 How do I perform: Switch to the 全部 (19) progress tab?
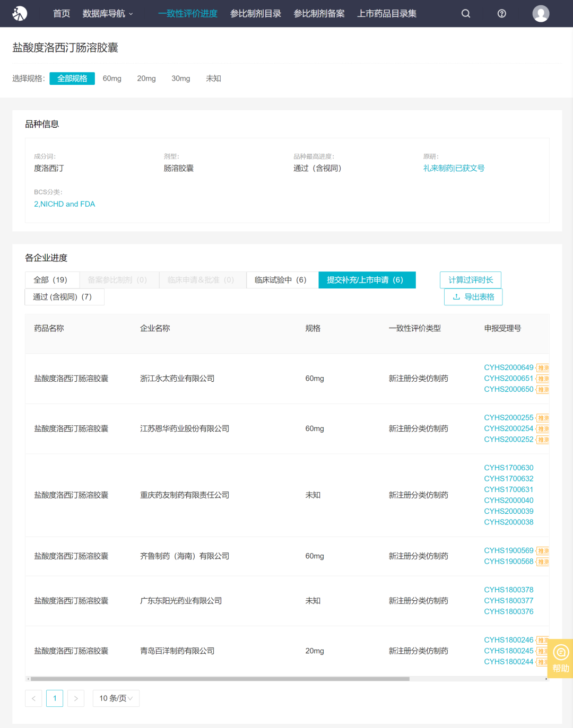pyautogui.click(x=52, y=280)
